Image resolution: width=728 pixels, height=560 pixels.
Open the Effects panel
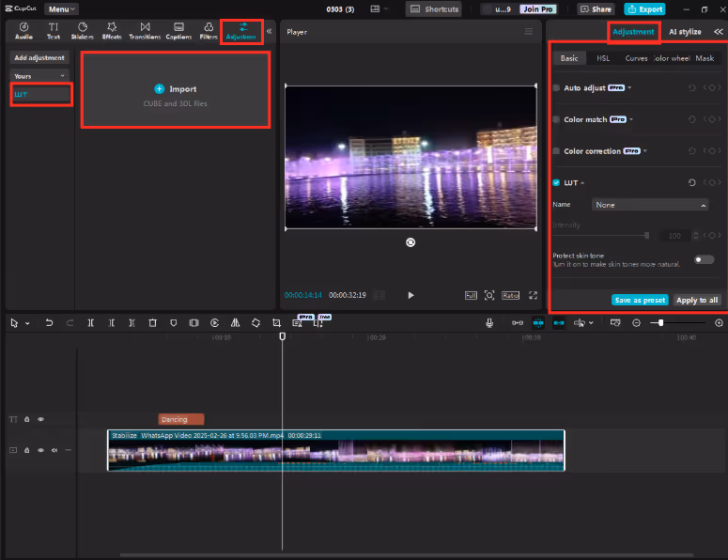click(x=112, y=31)
